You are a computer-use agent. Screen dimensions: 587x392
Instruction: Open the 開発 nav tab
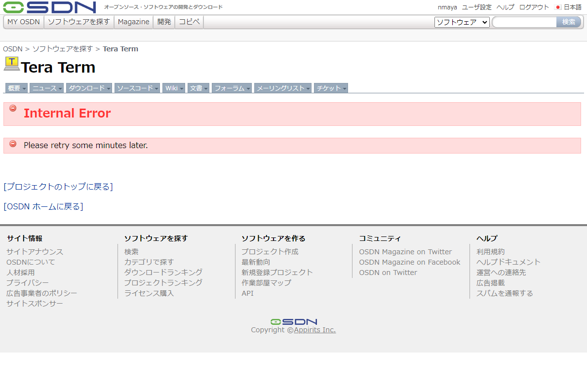(164, 22)
